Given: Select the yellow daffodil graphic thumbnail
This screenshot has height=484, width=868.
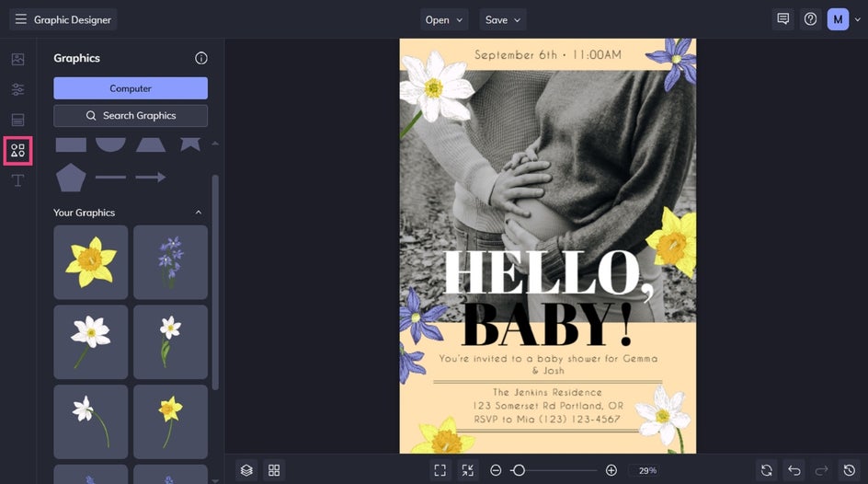Looking at the screenshot, I should (x=91, y=262).
